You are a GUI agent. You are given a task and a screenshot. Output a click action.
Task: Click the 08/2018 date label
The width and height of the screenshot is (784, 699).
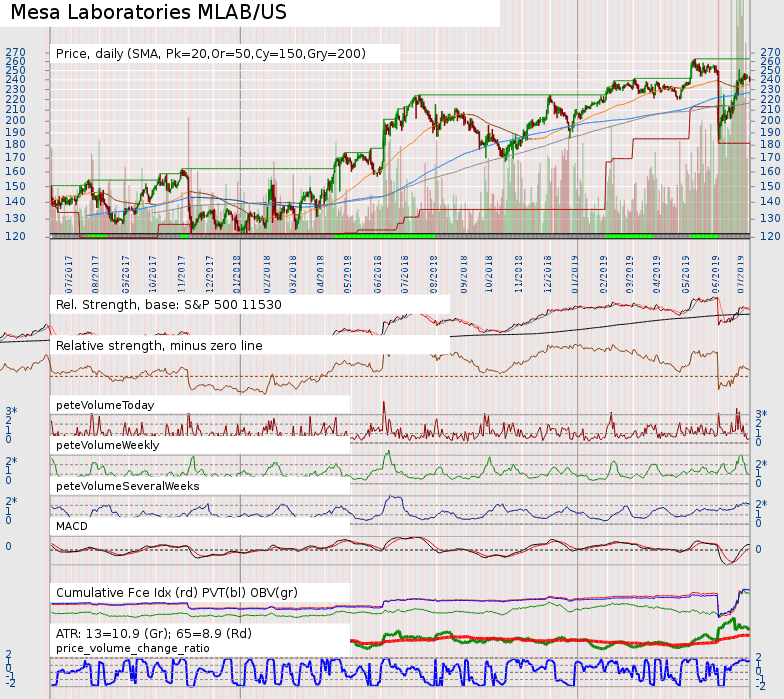tap(434, 274)
